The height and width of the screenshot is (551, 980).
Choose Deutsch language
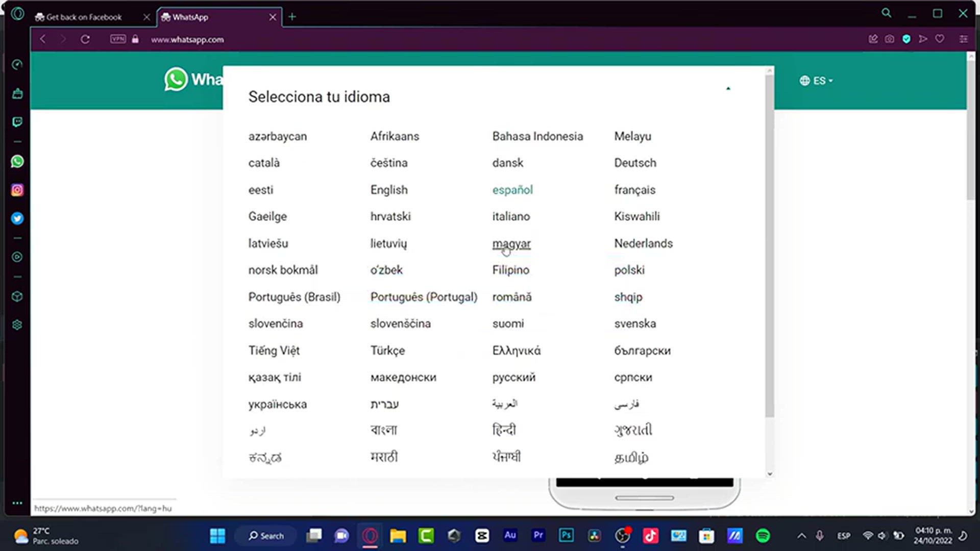635,163
